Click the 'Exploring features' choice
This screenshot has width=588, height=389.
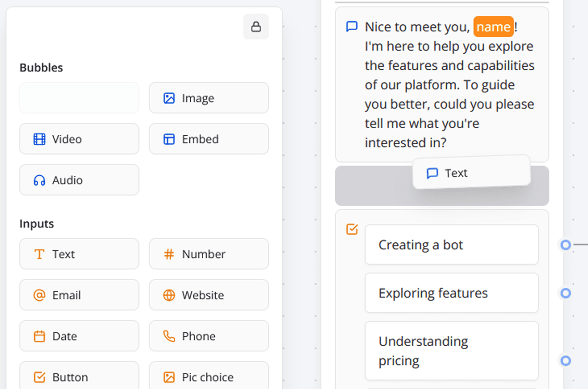pos(451,293)
